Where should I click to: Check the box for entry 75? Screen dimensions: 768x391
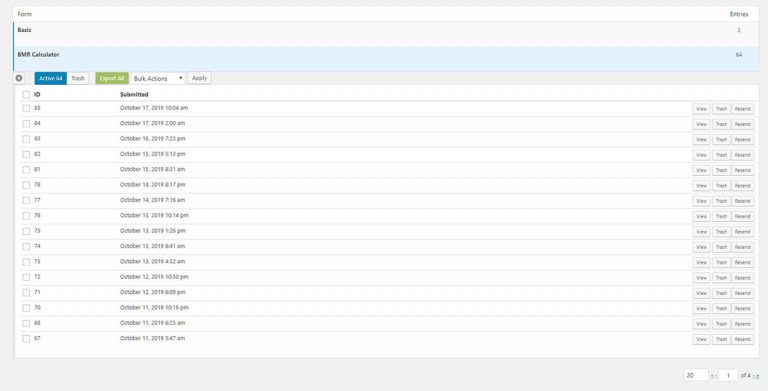pyautogui.click(x=26, y=231)
